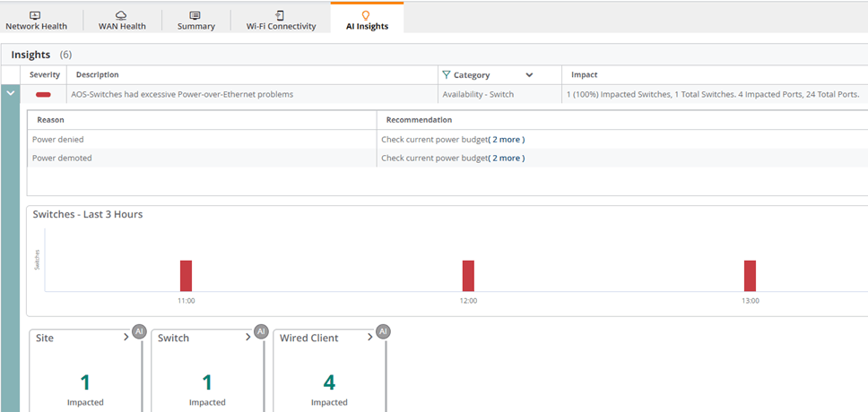The height and width of the screenshot is (412, 868).
Task: Click the AI Insights lightbulb icon
Action: [x=366, y=15]
